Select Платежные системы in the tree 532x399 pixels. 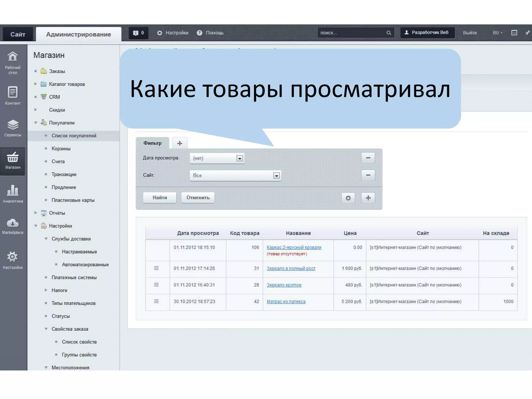[74, 277]
